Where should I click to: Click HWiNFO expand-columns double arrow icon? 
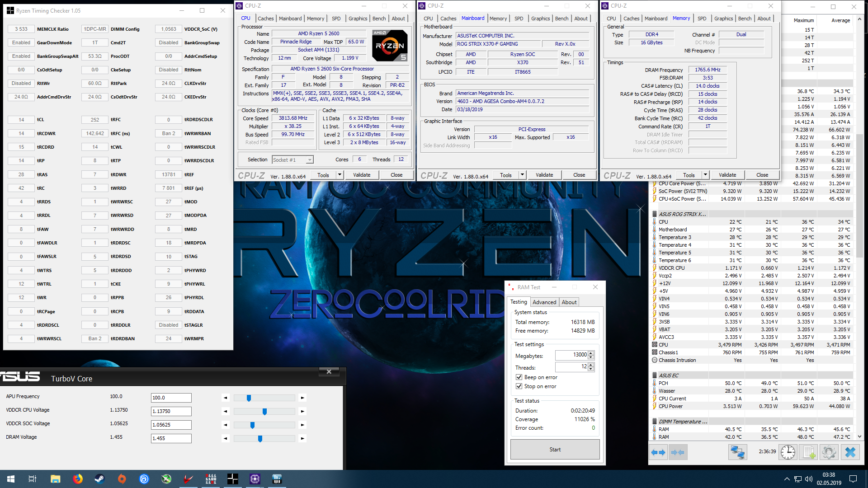(x=658, y=452)
